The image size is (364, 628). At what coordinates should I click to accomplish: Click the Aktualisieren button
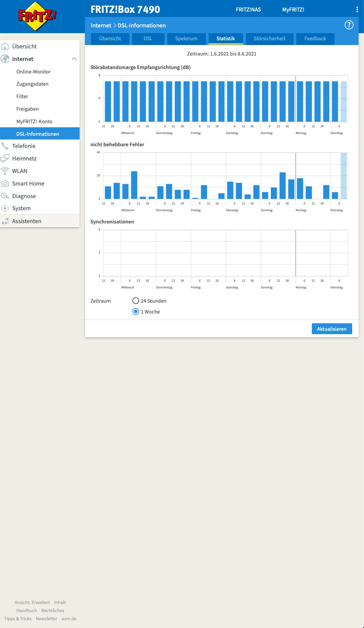332,329
